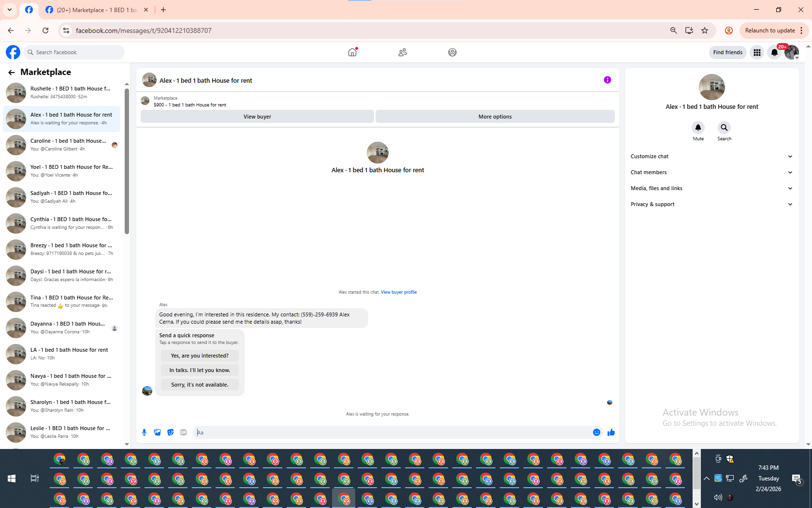812x508 pixels.
Task: Show hidden system tray icons
Action: coord(707,478)
